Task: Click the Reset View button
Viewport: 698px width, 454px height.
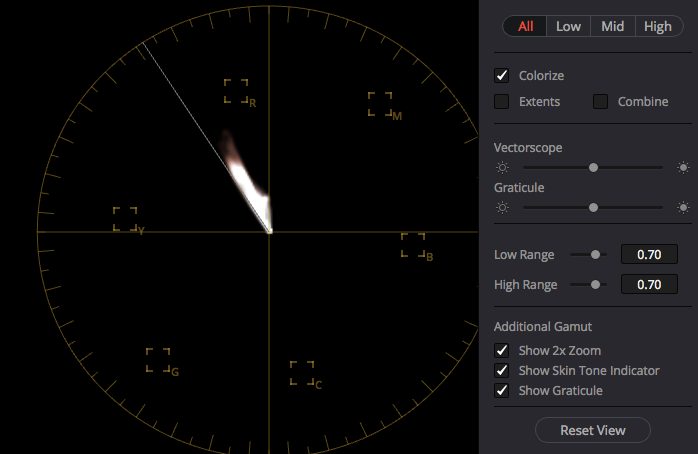Action: click(x=593, y=430)
